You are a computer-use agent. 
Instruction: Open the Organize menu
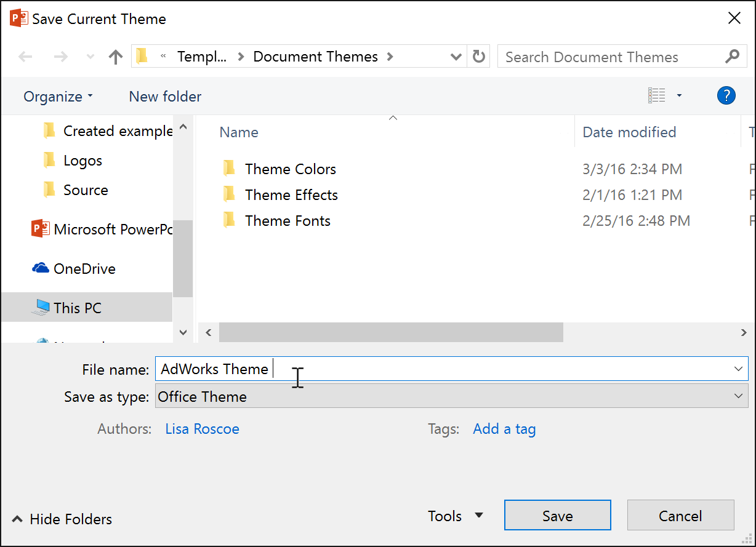pos(58,97)
